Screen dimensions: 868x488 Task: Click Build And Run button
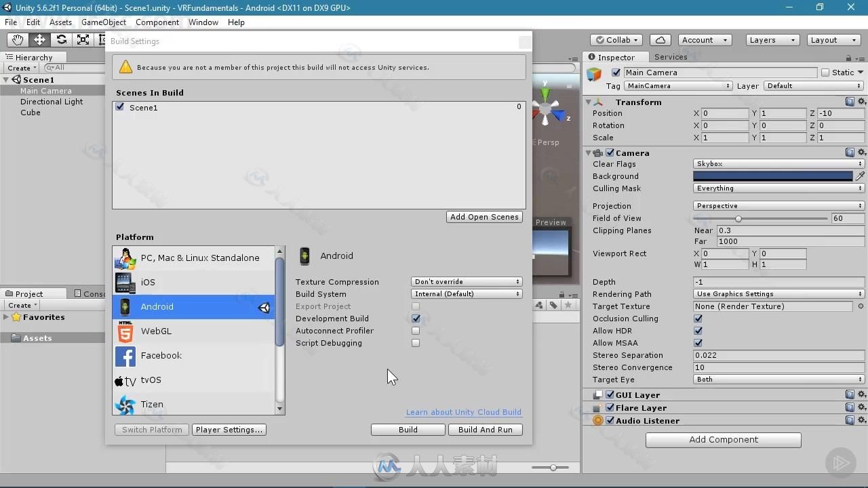click(486, 430)
